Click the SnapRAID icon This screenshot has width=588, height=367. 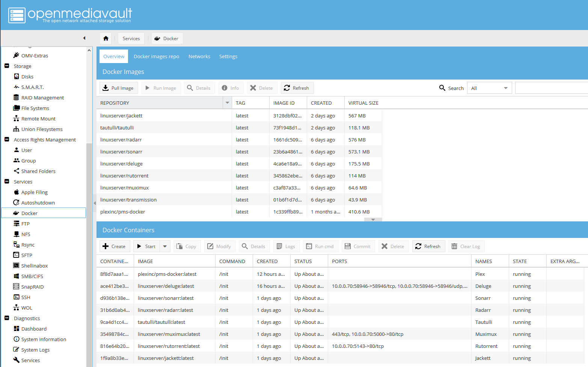pyautogui.click(x=16, y=286)
